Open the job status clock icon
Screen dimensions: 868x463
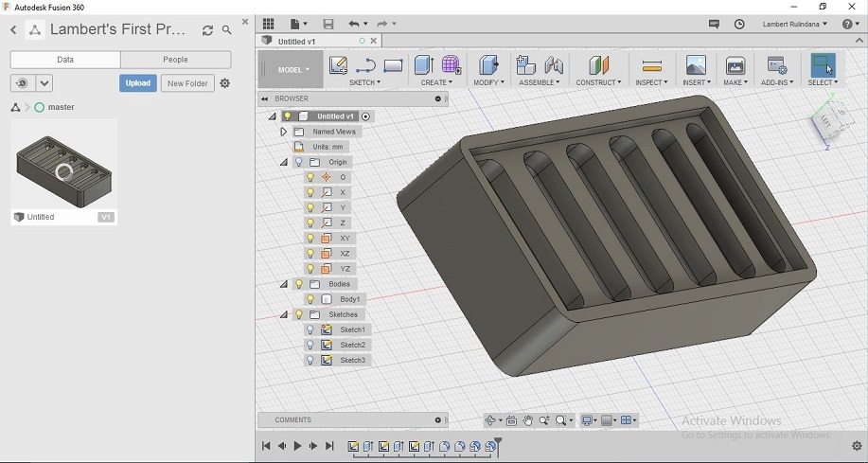tap(739, 24)
